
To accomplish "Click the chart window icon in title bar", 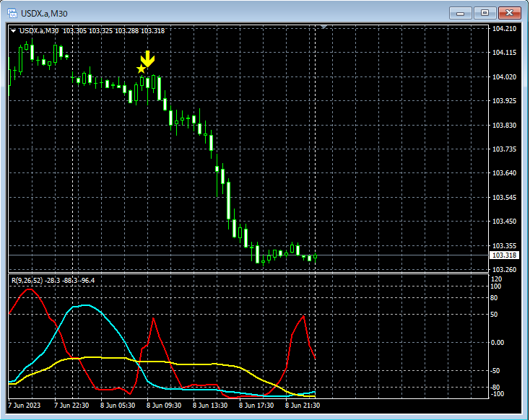I will 12,14.
